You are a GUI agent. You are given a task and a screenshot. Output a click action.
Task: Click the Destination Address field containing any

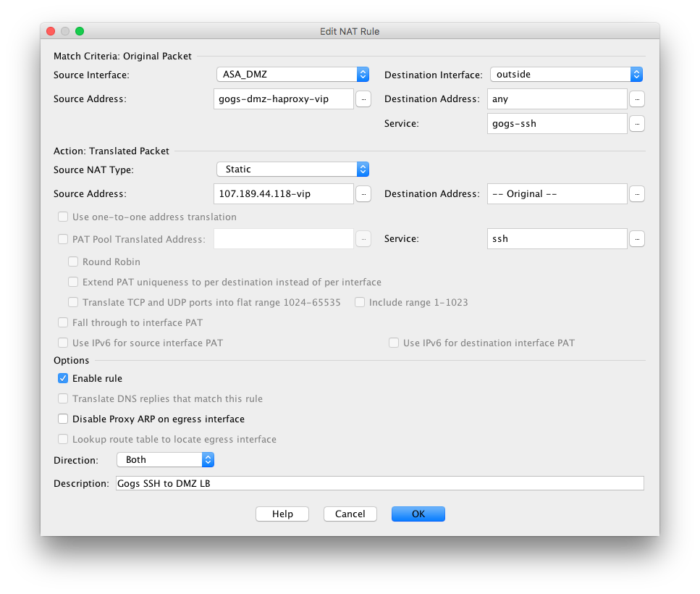pos(557,99)
